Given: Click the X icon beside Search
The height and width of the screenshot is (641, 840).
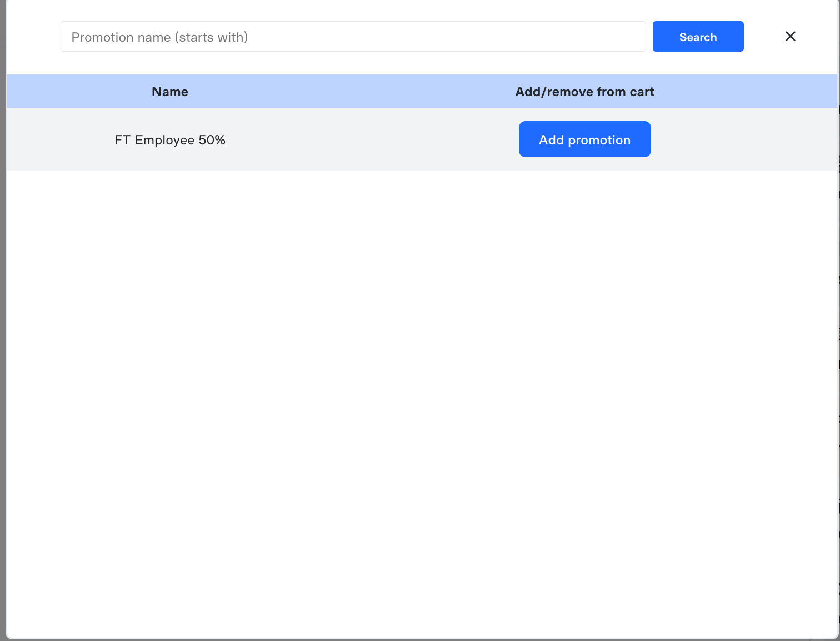Looking at the screenshot, I should click(x=790, y=37).
